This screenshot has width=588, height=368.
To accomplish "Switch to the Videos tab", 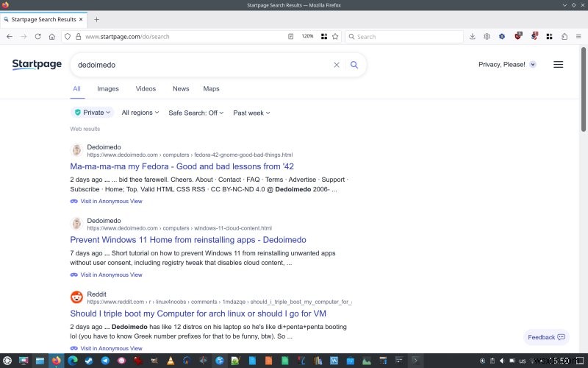I will tap(146, 88).
